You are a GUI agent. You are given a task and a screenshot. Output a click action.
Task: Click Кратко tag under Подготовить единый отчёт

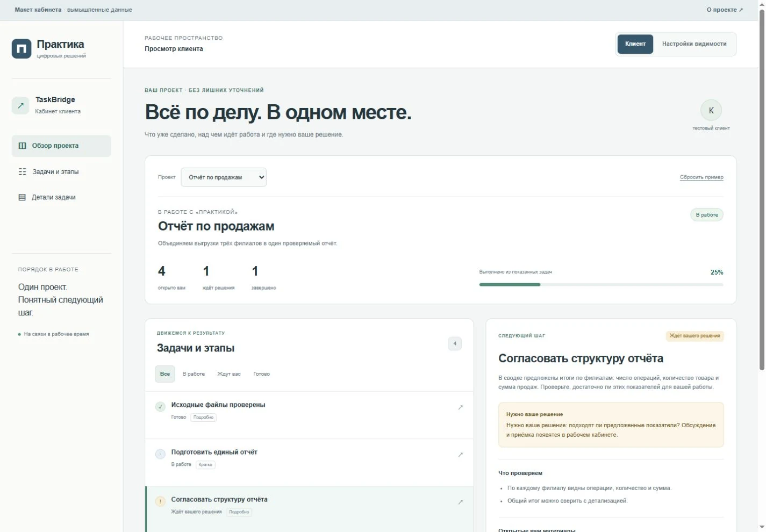point(205,465)
